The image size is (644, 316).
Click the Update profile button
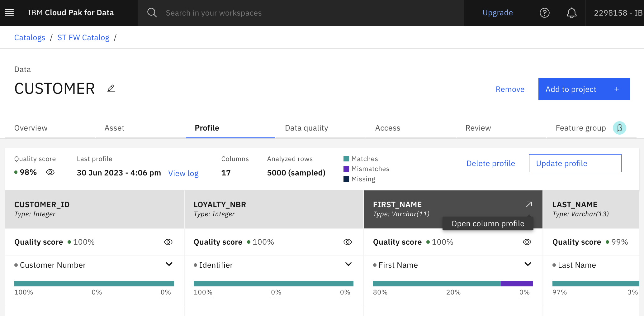pyautogui.click(x=575, y=163)
